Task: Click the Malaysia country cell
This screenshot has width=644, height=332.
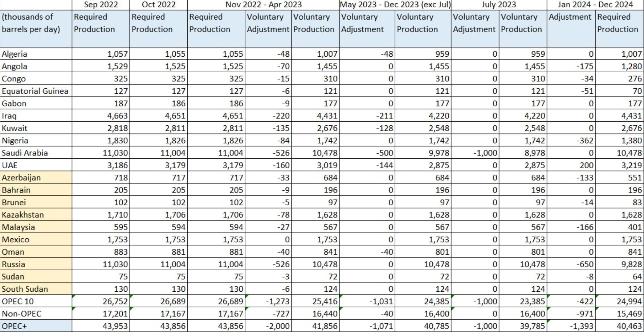Action: pyautogui.click(x=36, y=227)
